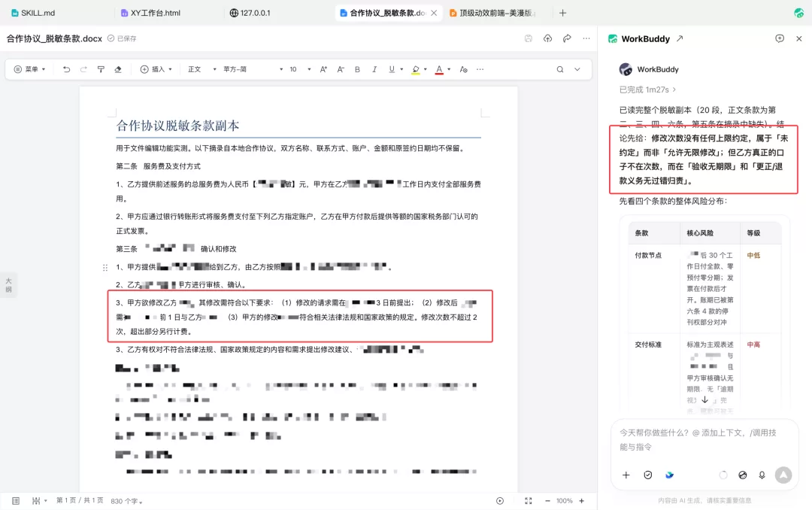This screenshot has width=812, height=510.
Task: Click the blue bird model icon
Action: [670, 475]
